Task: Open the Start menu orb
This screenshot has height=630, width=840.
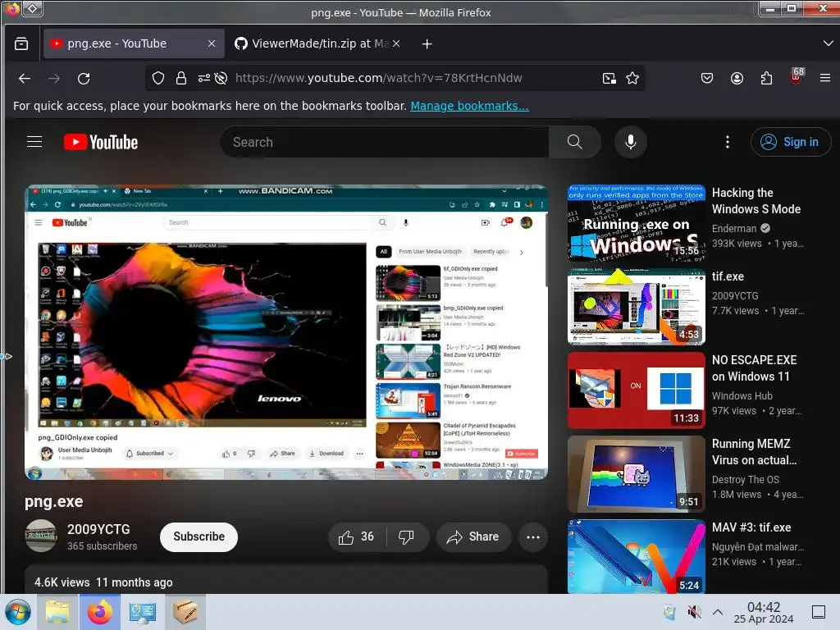Action: pos(18,612)
